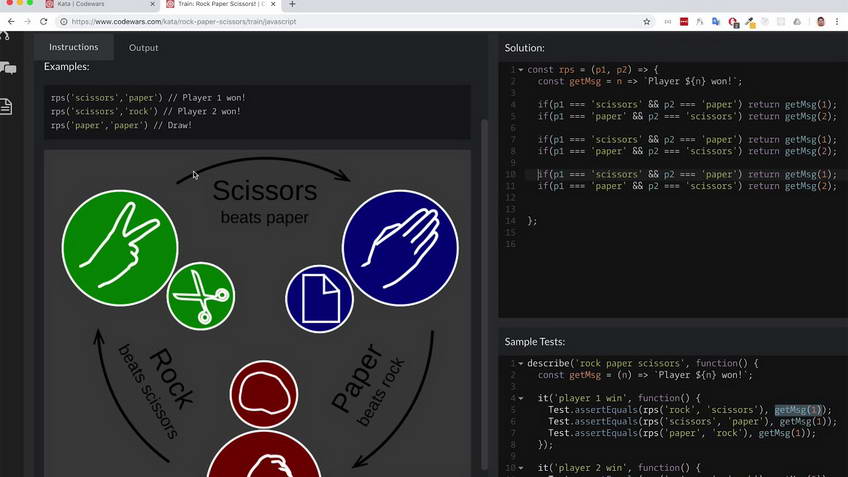
Task: Open the Google Drive extension icon
Action: 797,22
